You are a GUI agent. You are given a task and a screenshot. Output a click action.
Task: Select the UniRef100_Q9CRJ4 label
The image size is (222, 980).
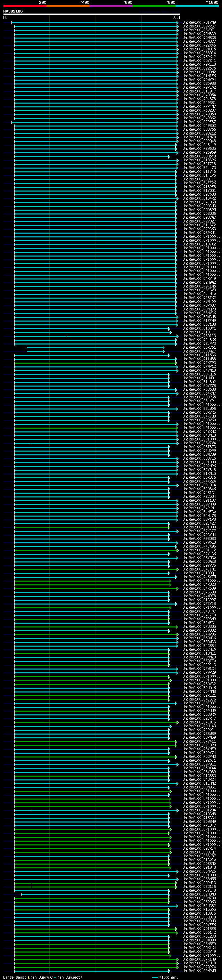pos(199,848)
